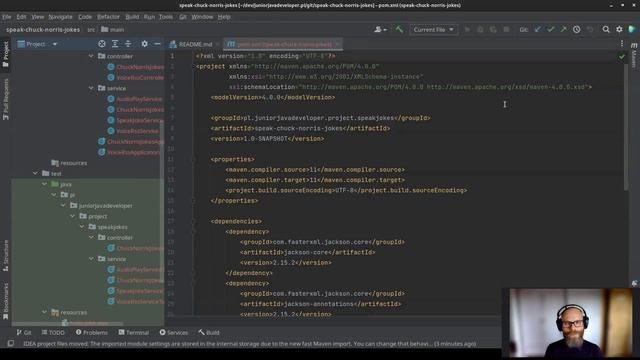Collapse the main service folder
The height and width of the screenshot is (360, 640).
[91, 88]
